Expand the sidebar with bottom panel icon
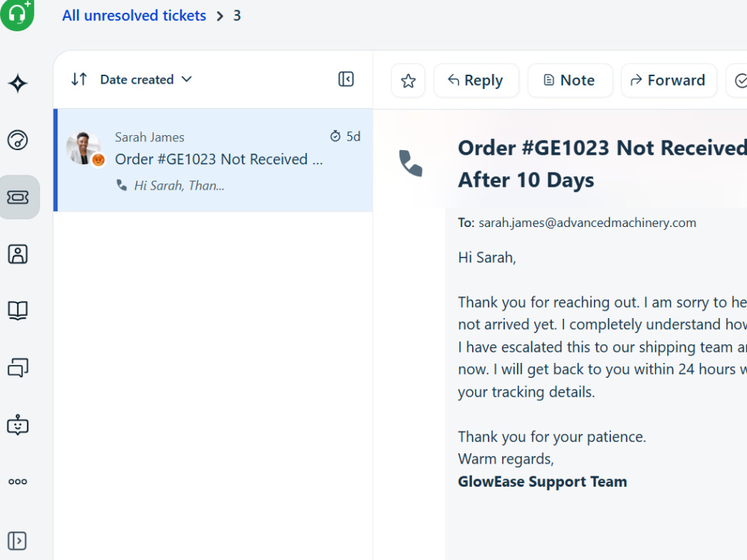This screenshot has height=560, width=747. click(x=17, y=541)
